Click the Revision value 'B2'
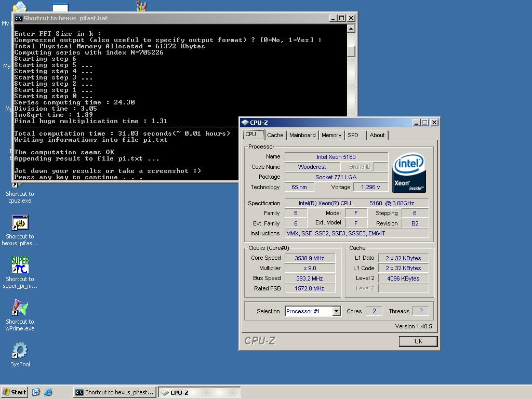 tap(415, 223)
